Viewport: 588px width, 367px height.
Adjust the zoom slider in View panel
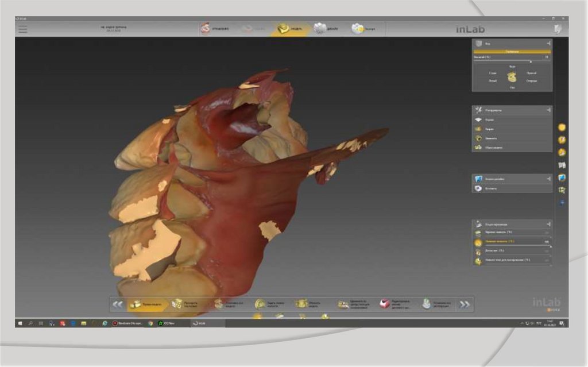tap(530, 61)
